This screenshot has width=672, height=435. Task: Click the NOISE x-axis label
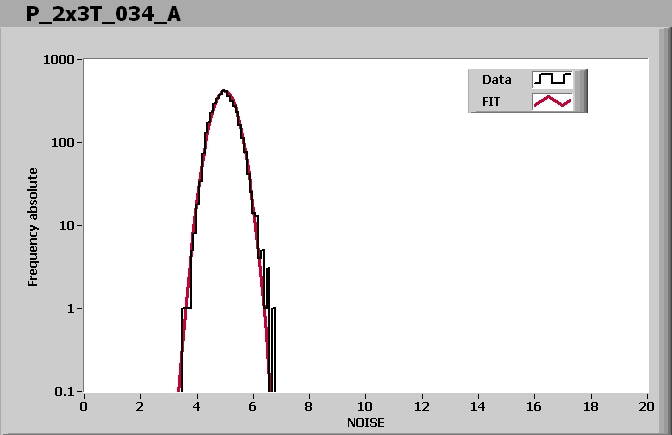click(365, 422)
